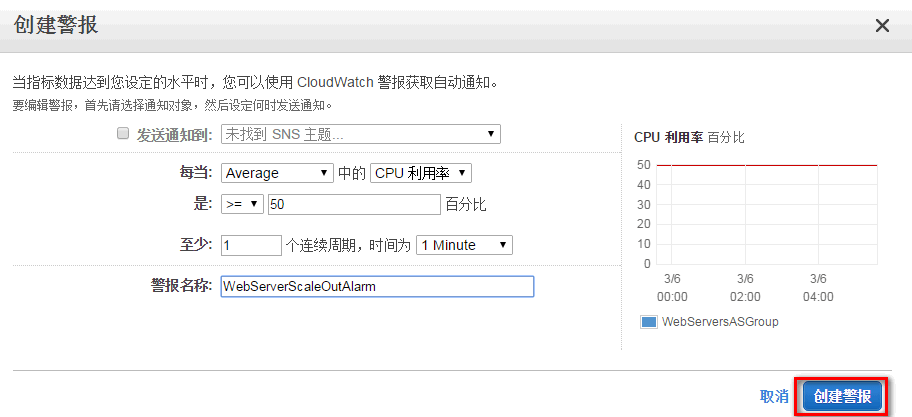Screen dimensions: 912x417
Task: Click the red threshold line in the chart
Action: (767, 165)
